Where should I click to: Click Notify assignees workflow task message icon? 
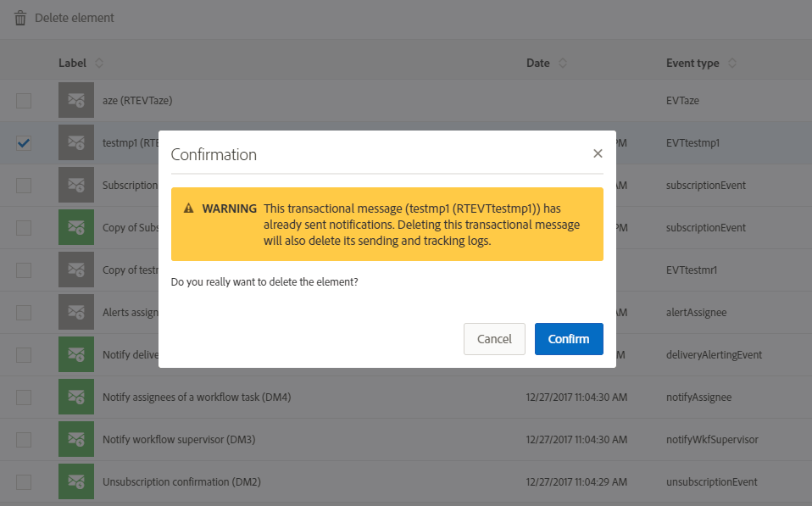76,397
